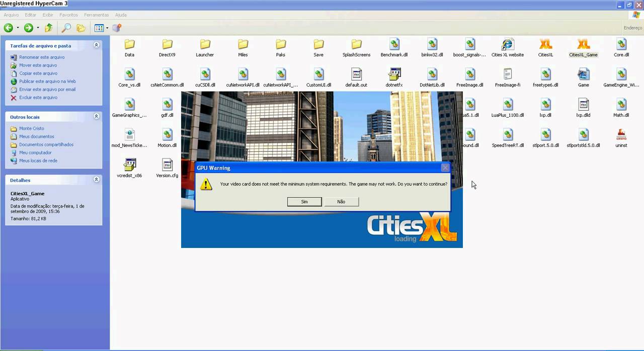This screenshot has height=351, width=644.
Task: Click Copiar este arquivo link
Action: [x=38, y=73]
